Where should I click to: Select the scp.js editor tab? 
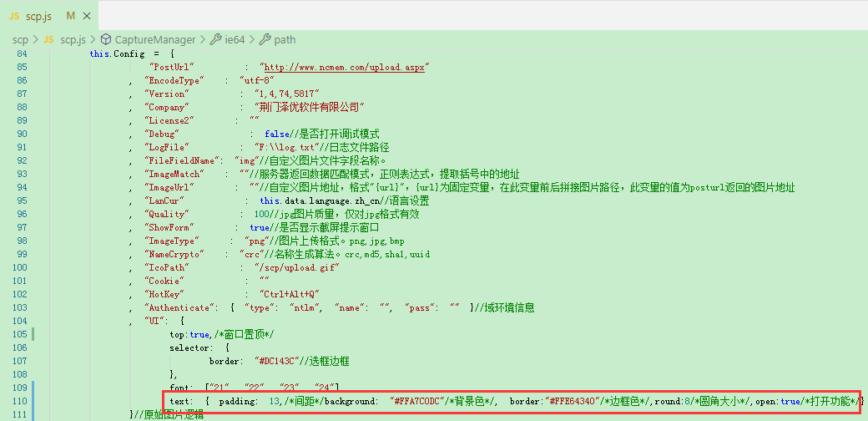[x=50, y=16]
